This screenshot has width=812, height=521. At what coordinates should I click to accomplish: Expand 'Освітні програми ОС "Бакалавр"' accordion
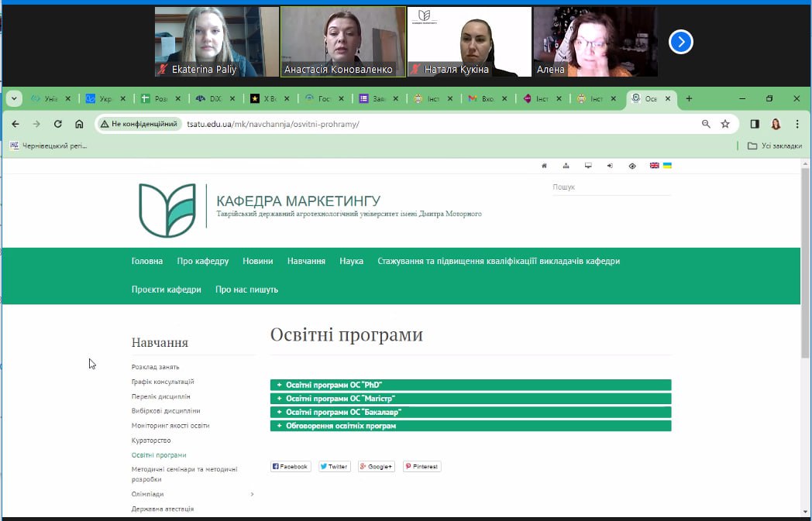(x=471, y=413)
